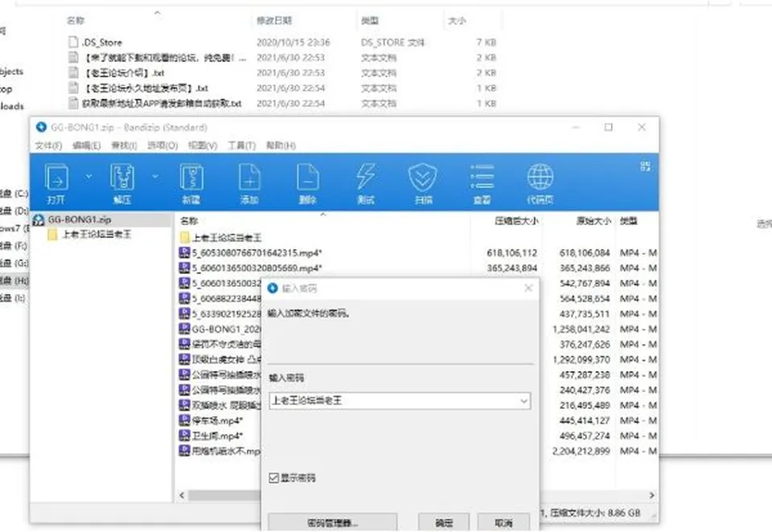Click the Type column header in Explorer
772x532 pixels.
tap(370, 21)
